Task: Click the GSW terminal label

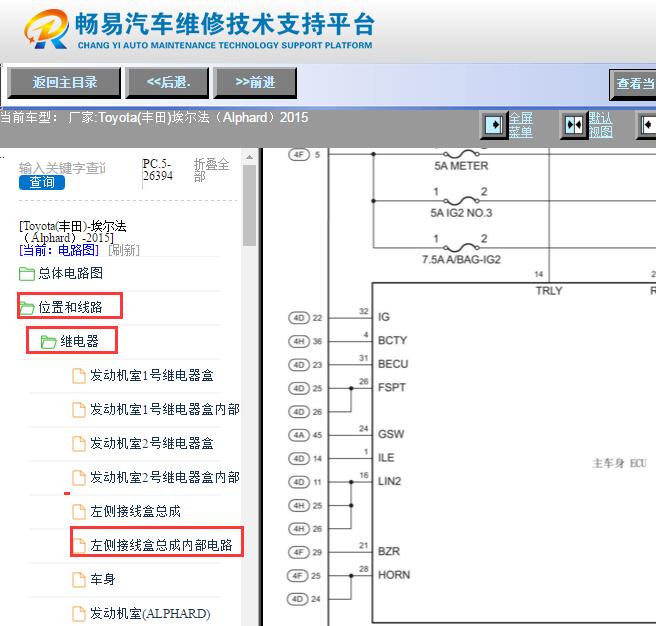Action: point(391,434)
